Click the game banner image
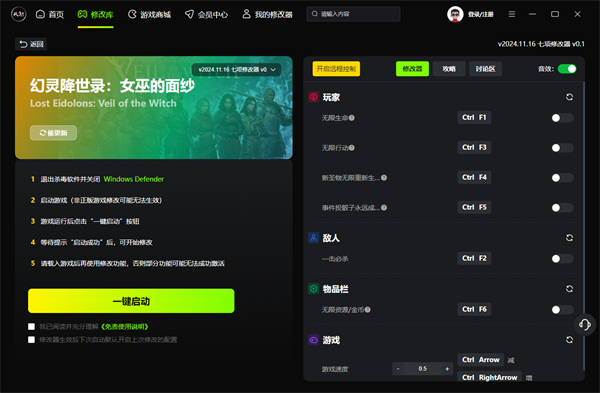Image resolution: width=600 pixels, height=393 pixels. pos(154,108)
